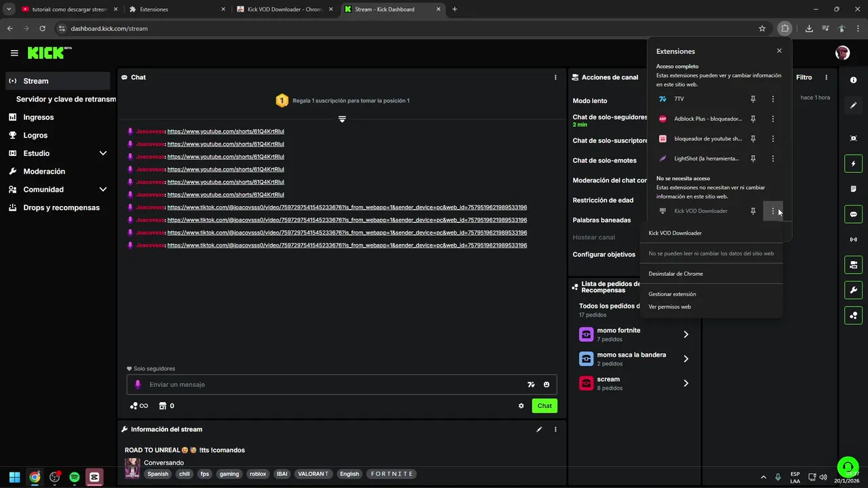
Task: Close the Extensiones popup
Action: (779, 51)
